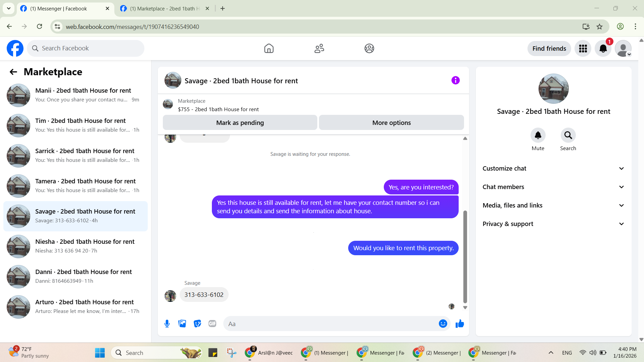Image resolution: width=644 pixels, height=362 pixels.
Task: Send a thumbs-up like
Action: pyautogui.click(x=460, y=324)
